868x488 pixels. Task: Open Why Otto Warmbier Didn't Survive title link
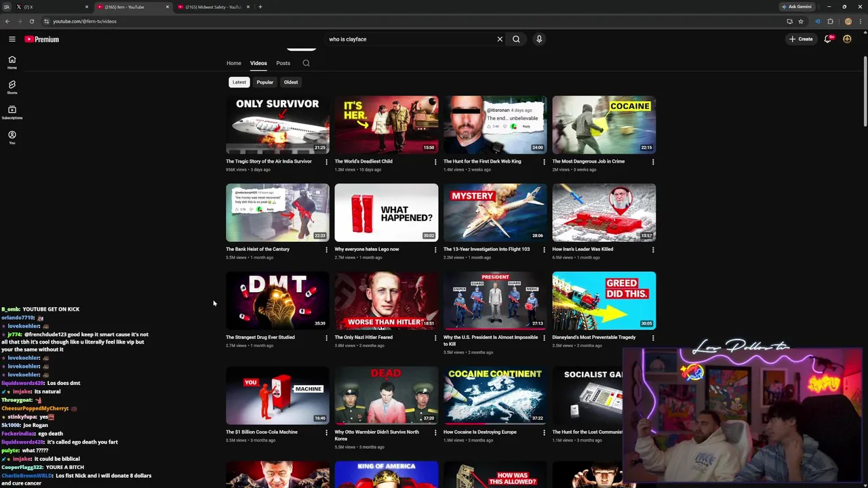coord(377,435)
